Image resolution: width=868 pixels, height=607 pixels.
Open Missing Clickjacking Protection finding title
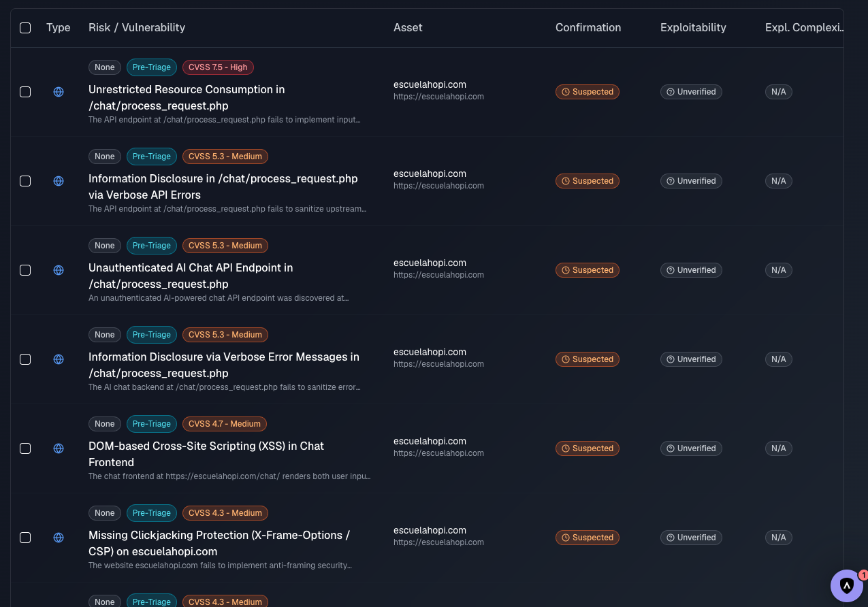coord(219,544)
